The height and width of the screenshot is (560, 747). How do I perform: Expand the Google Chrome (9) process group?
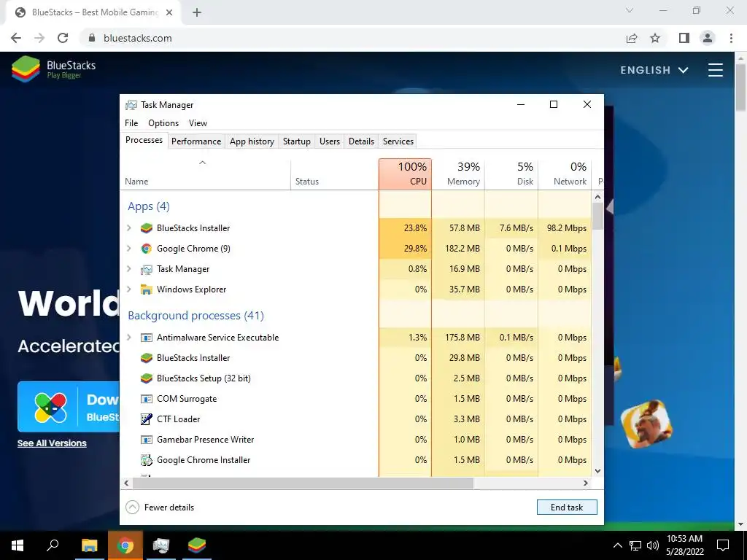pyautogui.click(x=128, y=249)
